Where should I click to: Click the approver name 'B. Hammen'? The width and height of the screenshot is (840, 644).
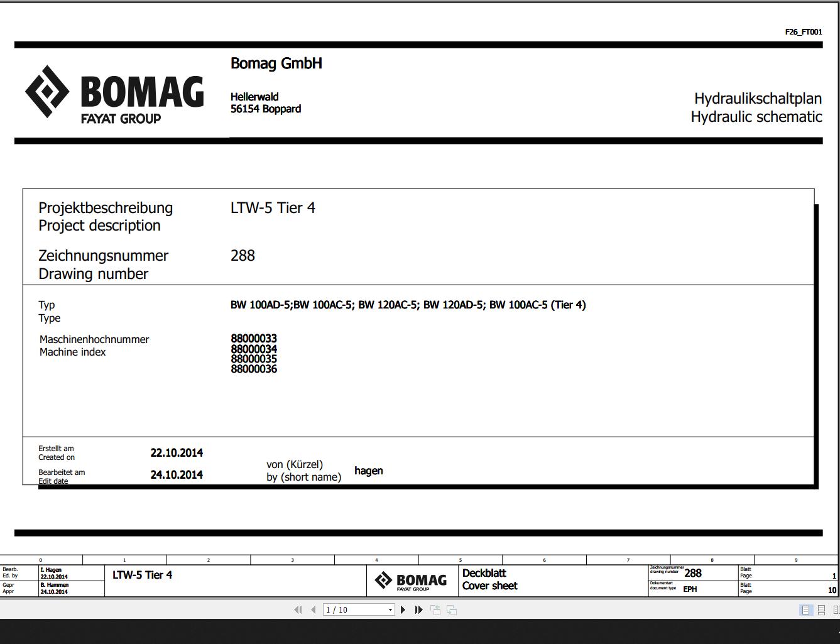click(54, 585)
